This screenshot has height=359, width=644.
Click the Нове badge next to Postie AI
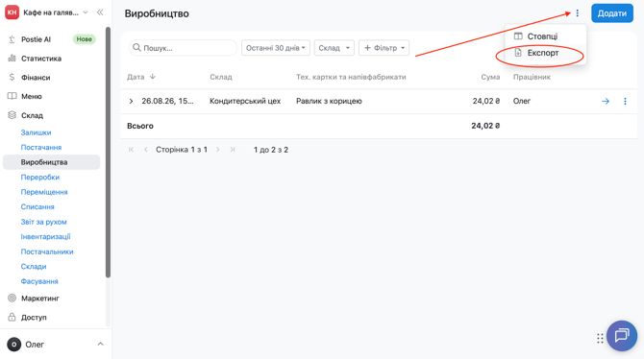[85, 39]
